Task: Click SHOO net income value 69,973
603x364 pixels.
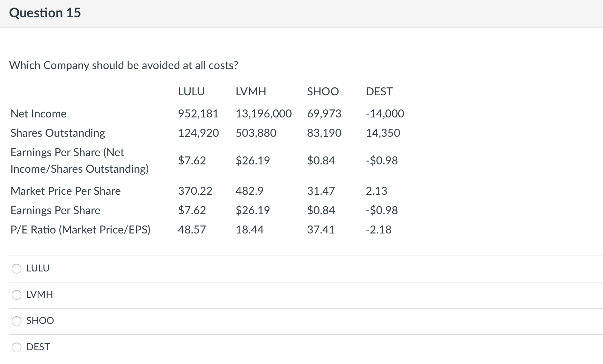Action: coord(324,114)
